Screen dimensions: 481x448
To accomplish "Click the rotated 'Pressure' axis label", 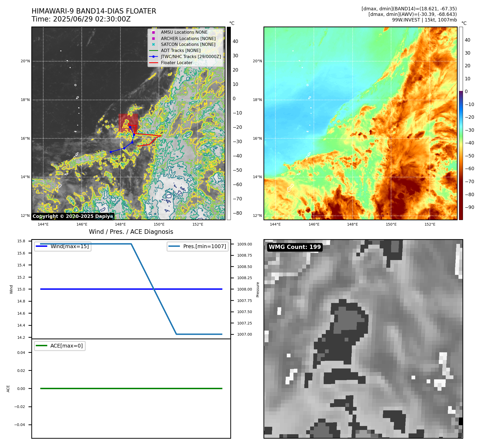I will [x=258, y=289].
